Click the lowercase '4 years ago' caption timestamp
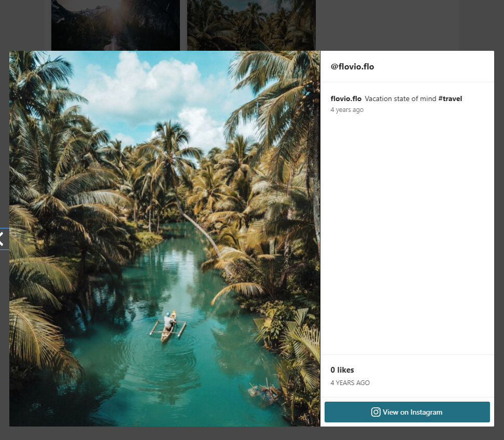This screenshot has height=440, width=504. pos(347,110)
